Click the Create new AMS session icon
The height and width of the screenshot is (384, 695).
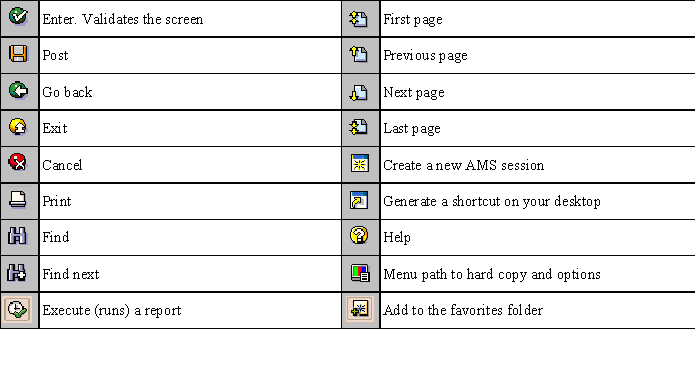point(359,164)
